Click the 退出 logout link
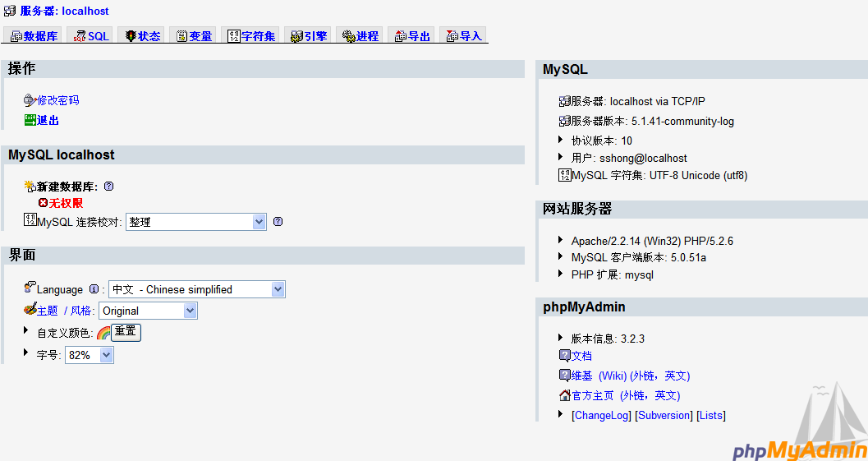868x461 pixels. (48, 120)
